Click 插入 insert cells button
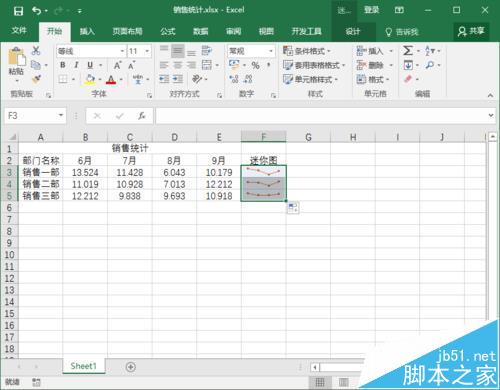Image resolution: width=500 pixels, height=390 pixels. (370, 51)
